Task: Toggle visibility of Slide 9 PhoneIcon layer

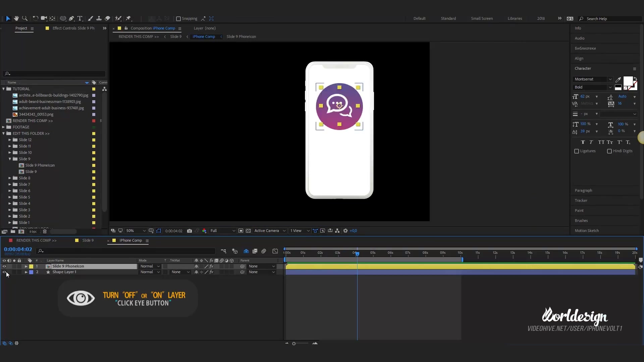Action: click(4, 266)
